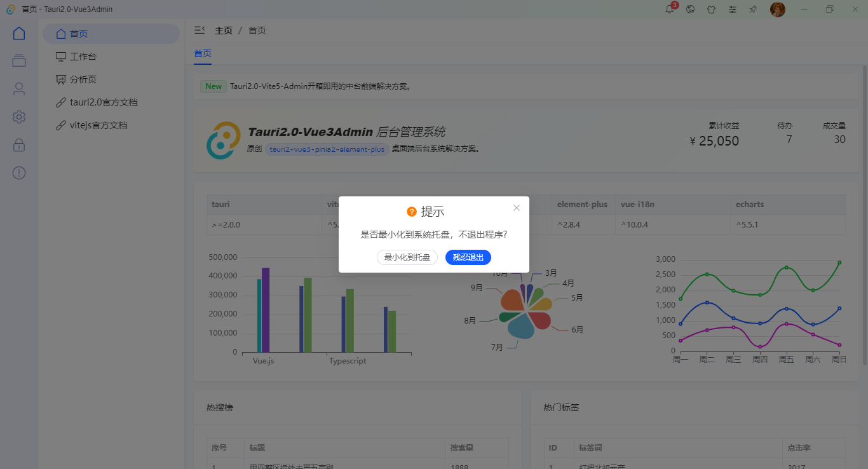868x469 pixels.
Task: Switch language with the translate icon
Action: [x=690, y=10]
